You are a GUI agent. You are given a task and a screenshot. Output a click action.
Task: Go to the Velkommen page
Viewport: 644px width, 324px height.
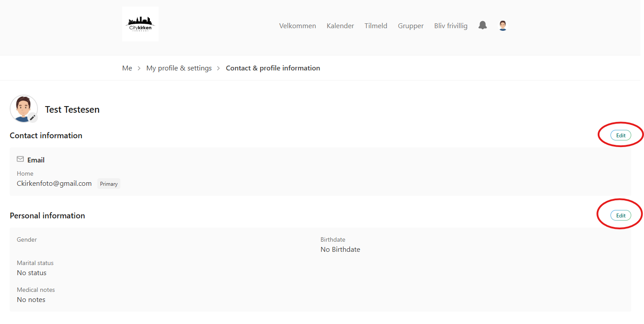[x=298, y=26]
